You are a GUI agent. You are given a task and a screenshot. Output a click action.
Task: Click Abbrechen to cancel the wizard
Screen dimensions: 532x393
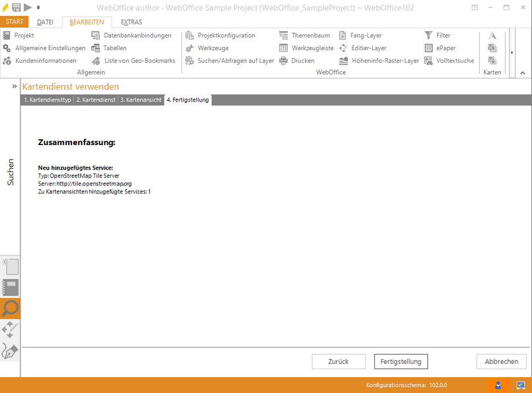point(501,361)
